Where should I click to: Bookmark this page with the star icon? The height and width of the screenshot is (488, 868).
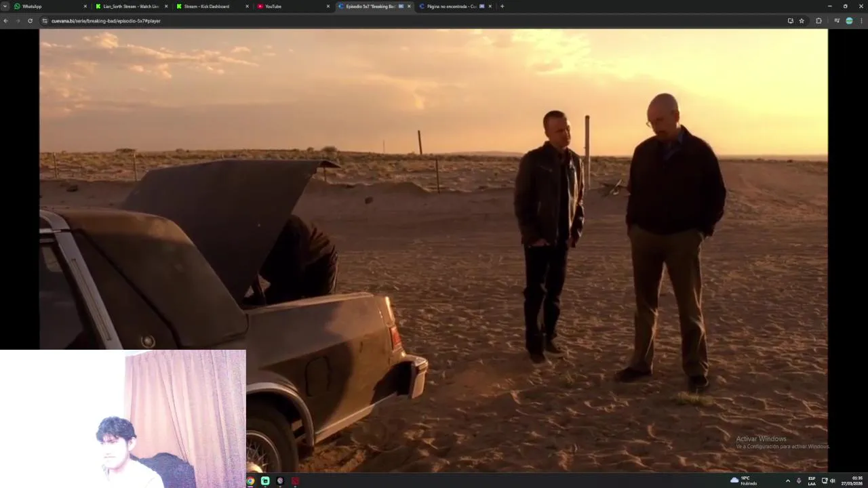coord(802,21)
